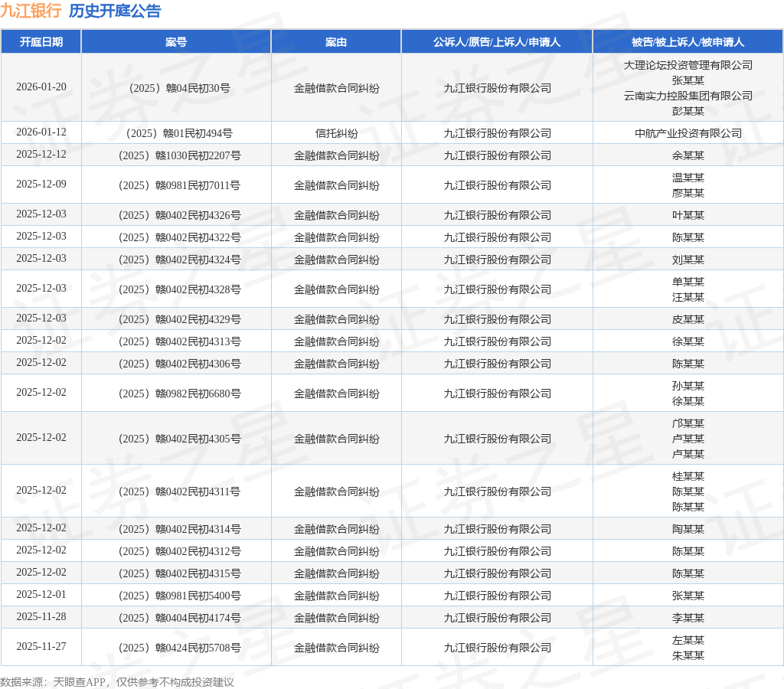The width and height of the screenshot is (784, 689).
Task: Click the 被告/被上诉人/被申请人 header
Action: tap(688, 42)
